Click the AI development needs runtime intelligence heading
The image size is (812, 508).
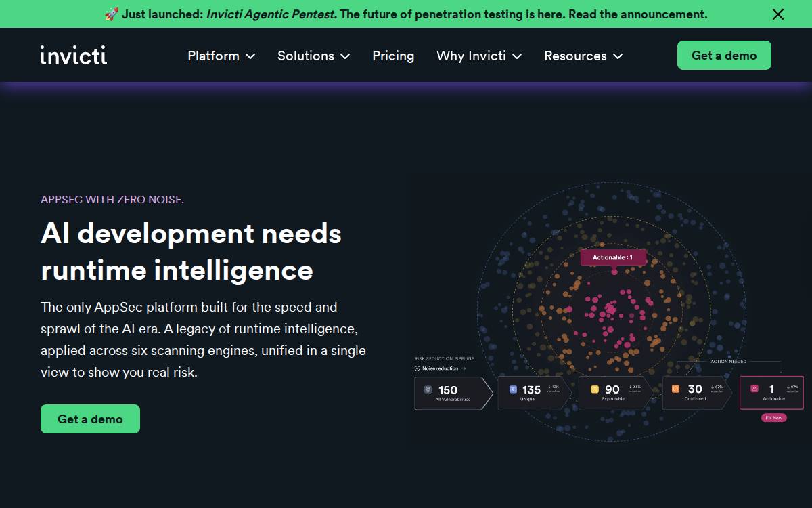(191, 251)
